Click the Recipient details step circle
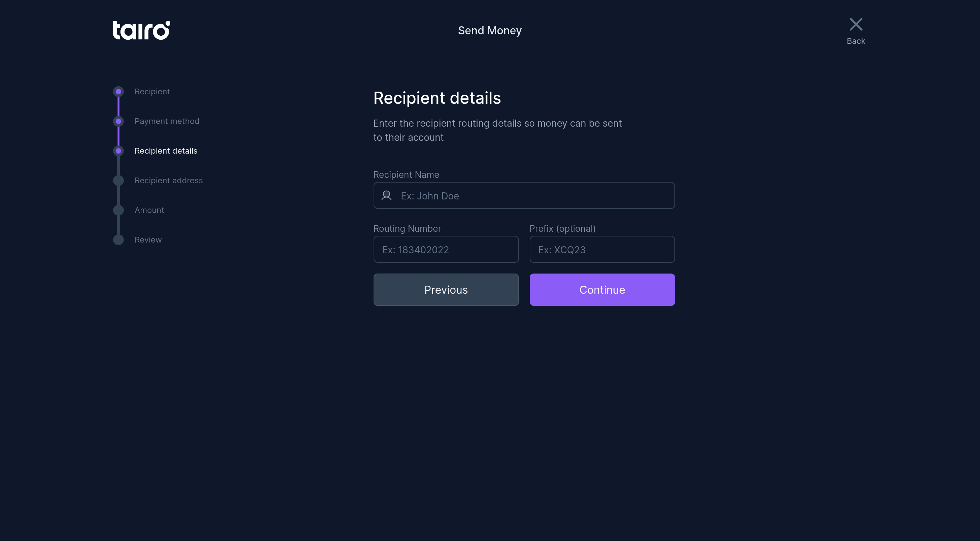The width and height of the screenshot is (980, 541). coord(118,151)
